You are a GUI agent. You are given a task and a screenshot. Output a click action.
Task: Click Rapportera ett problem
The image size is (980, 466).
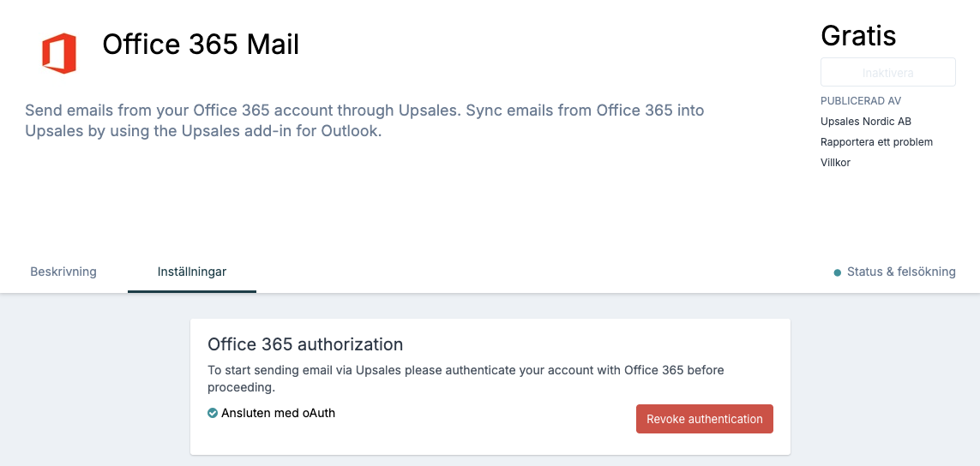876,142
